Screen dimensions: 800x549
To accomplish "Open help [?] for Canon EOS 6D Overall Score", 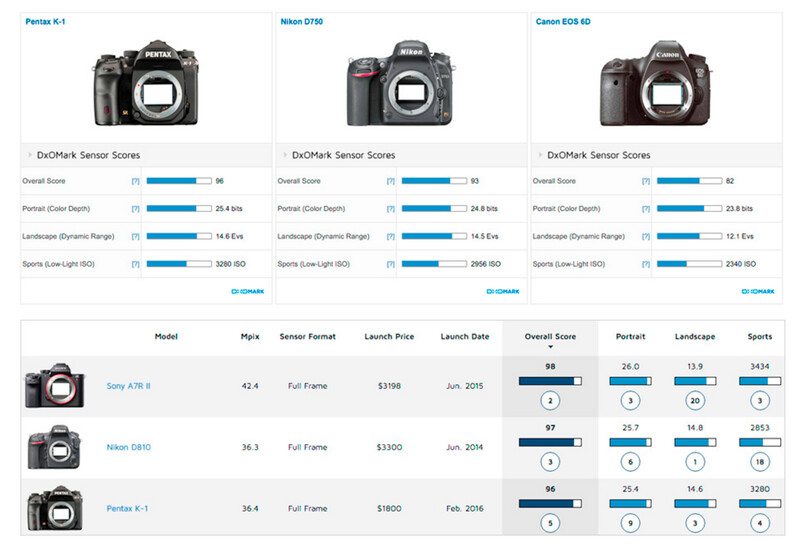I will pyautogui.click(x=645, y=181).
